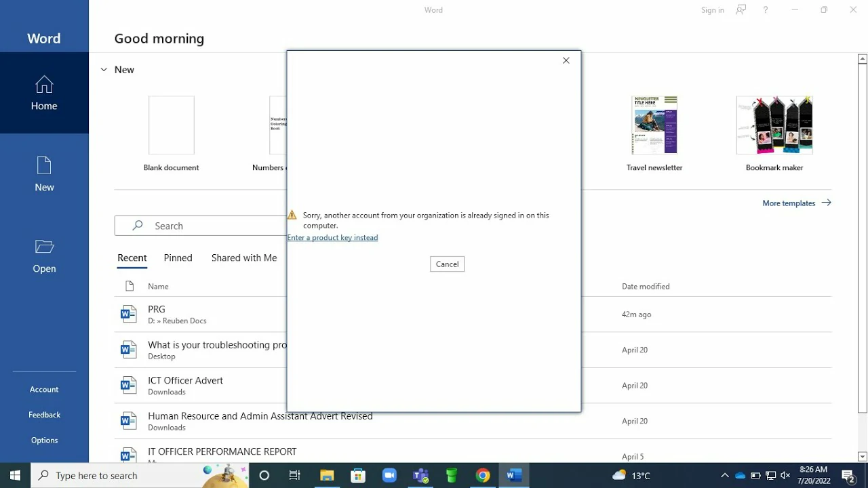868x488 pixels.
Task: Collapse the New templates section
Action: pyautogui.click(x=104, y=70)
